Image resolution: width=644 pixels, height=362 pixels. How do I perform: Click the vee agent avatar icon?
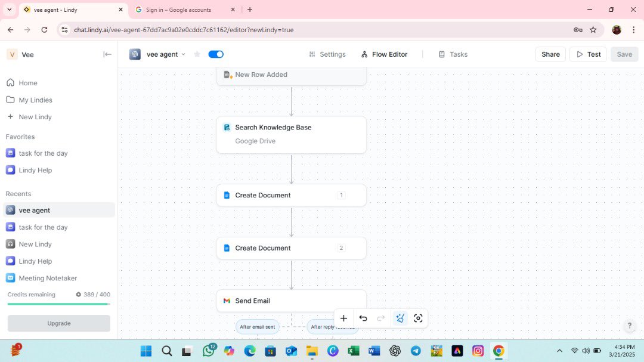click(x=135, y=54)
